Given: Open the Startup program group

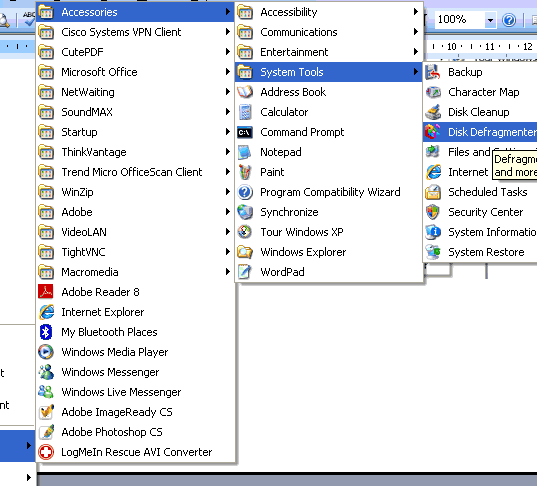Looking at the screenshot, I should [x=135, y=132].
